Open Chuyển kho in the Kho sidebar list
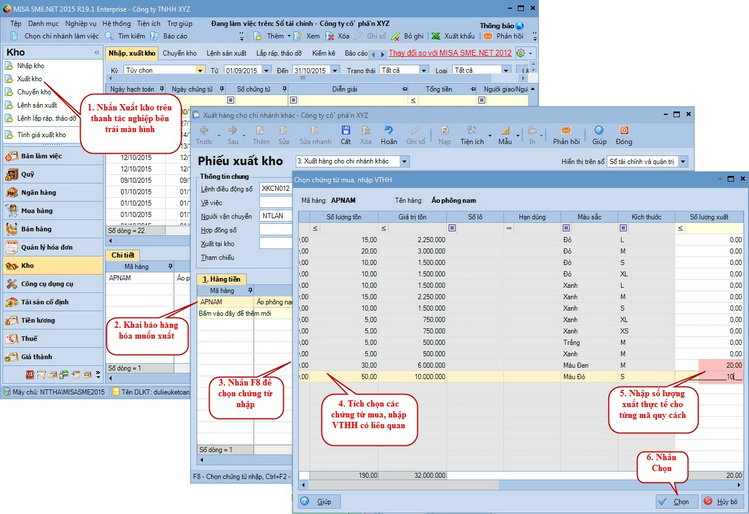The width and height of the screenshot is (749, 514). pos(33,92)
